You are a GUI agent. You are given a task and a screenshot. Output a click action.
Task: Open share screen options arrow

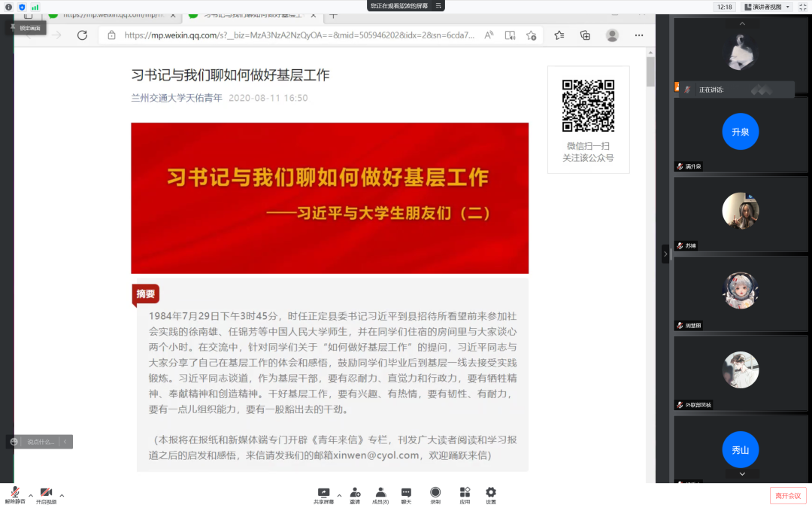339,495
